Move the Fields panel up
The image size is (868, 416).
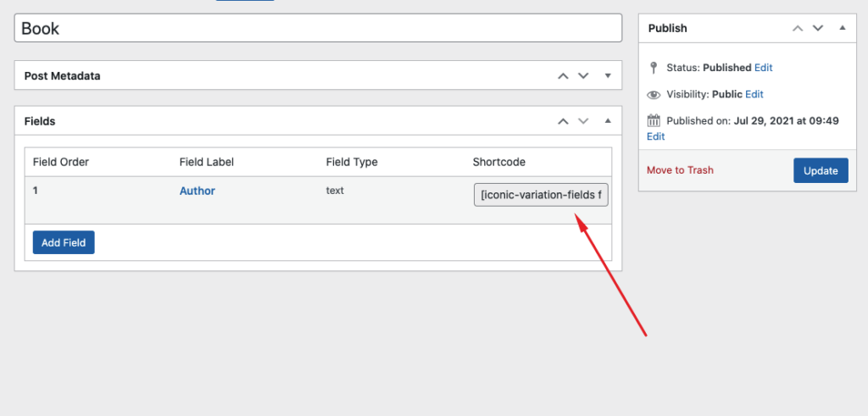point(563,122)
